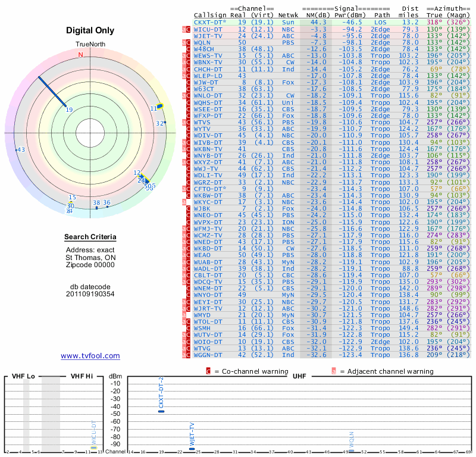Viewport: 476px width, 457px height.
Task: Click the channel 38 marker on radar
Action: click(x=96, y=207)
